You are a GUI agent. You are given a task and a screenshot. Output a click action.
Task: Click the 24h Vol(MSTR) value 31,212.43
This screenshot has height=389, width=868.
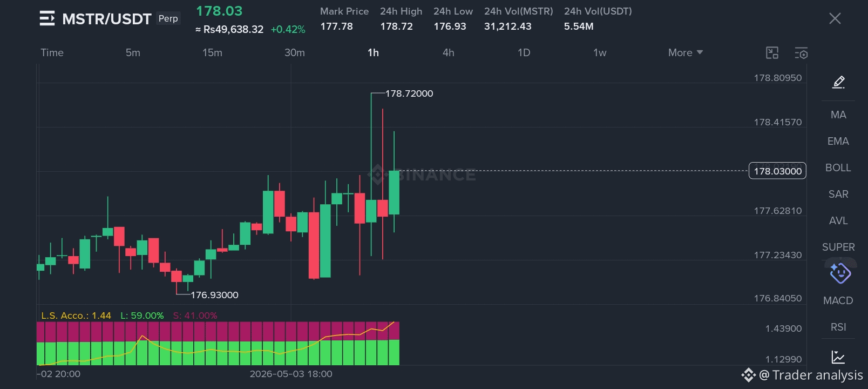507,26
